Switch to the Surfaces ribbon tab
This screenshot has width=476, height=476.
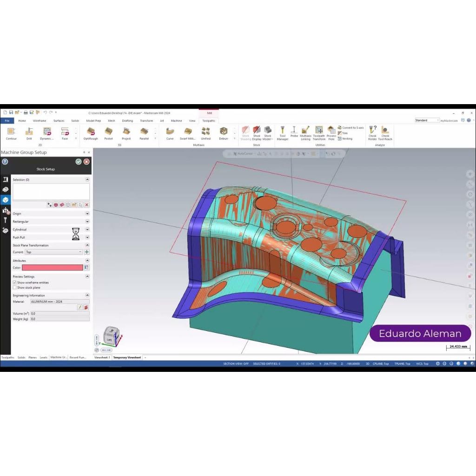(59, 120)
